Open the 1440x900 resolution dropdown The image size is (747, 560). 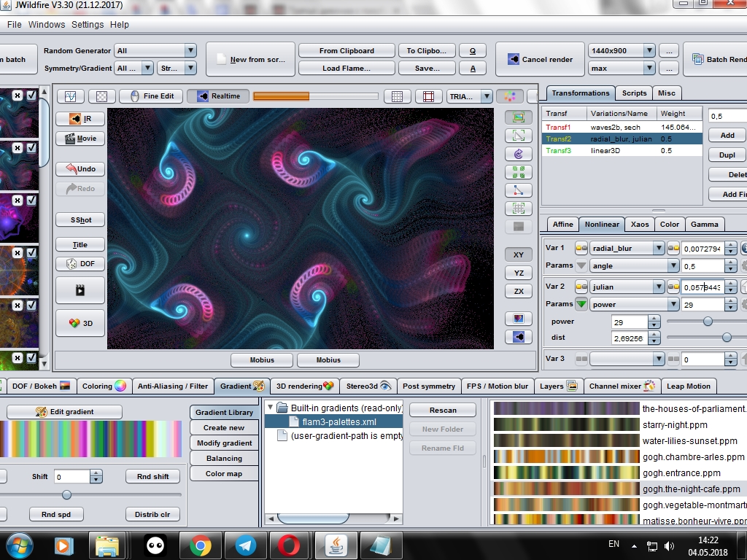(622, 50)
